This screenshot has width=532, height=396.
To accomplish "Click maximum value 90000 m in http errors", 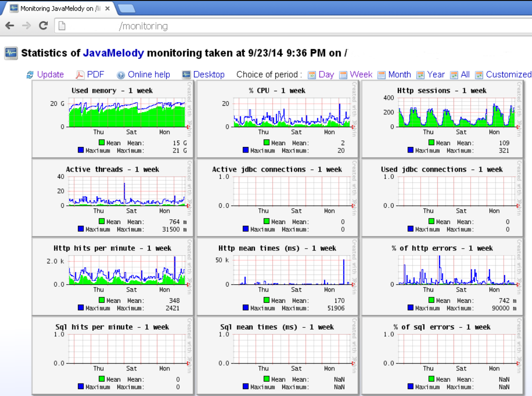I will 504,308.
